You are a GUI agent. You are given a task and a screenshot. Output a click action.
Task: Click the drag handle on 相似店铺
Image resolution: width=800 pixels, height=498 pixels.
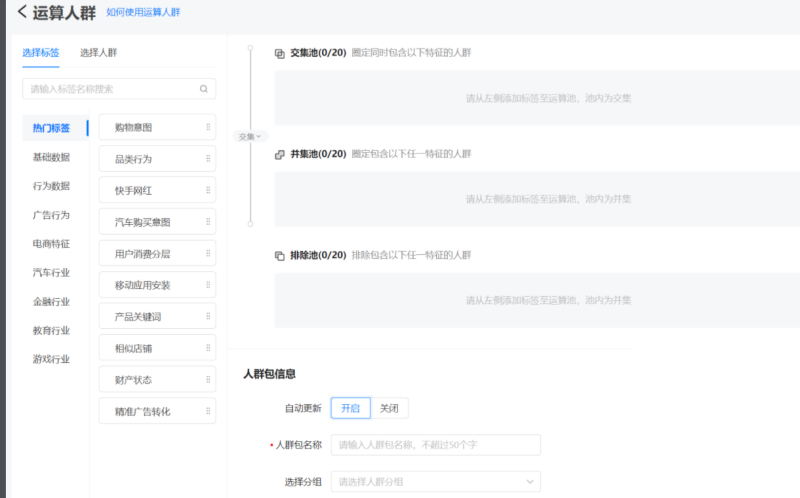pyautogui.click(x=208, y=348)
